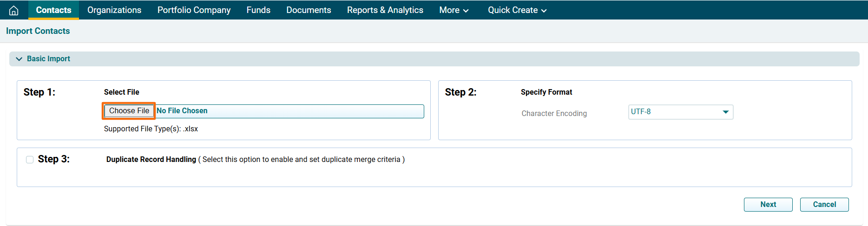Switch to the Contacts tab
The width and height of the screenshot is (868, 226).
tap(53, 10)
